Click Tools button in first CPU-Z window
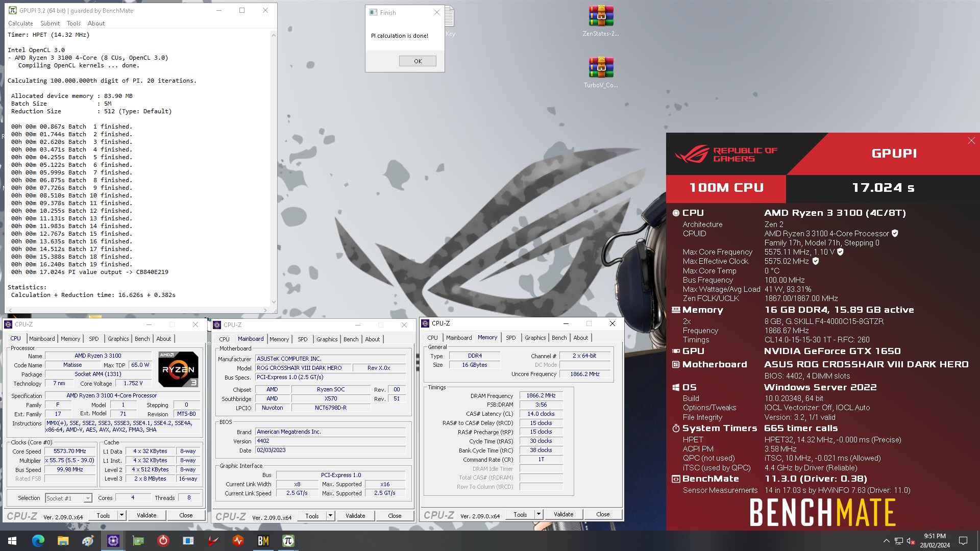This screenshot has width=980, height=551. coord(103,516)
